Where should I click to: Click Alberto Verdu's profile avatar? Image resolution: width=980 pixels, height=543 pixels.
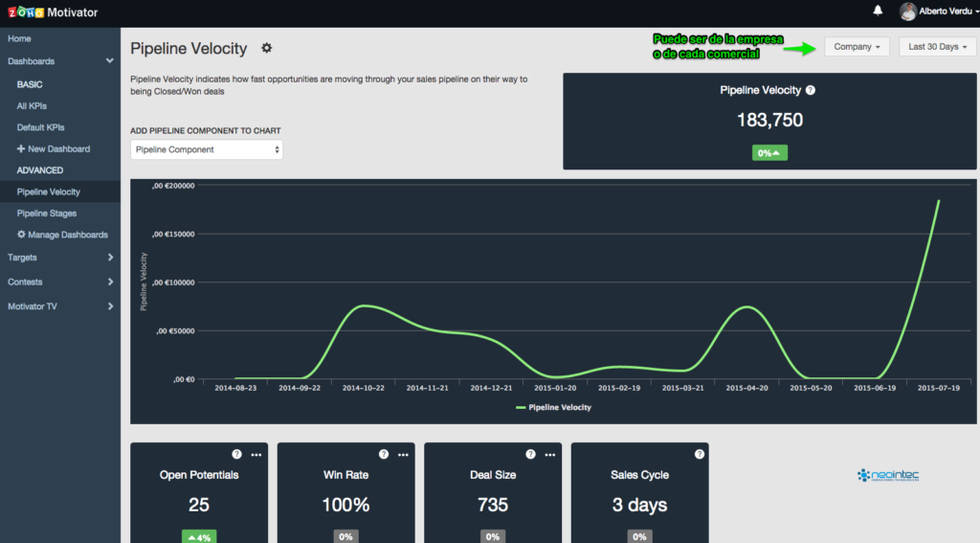(x=907, y=11)
